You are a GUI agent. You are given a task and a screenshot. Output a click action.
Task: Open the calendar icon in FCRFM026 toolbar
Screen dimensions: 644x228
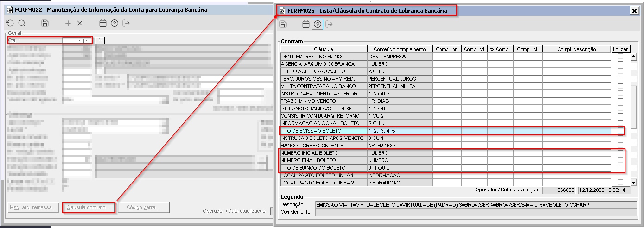(306, 24)
